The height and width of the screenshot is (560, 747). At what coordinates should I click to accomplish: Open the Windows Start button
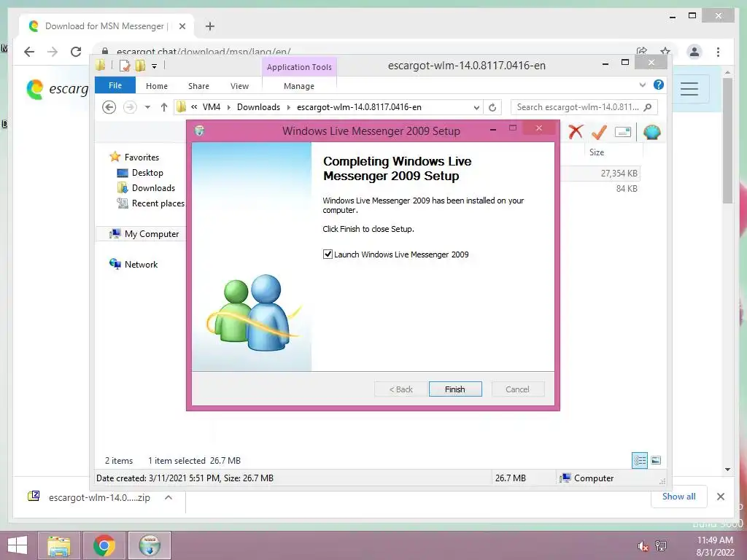pyautogui.click(x=18, y=545)
